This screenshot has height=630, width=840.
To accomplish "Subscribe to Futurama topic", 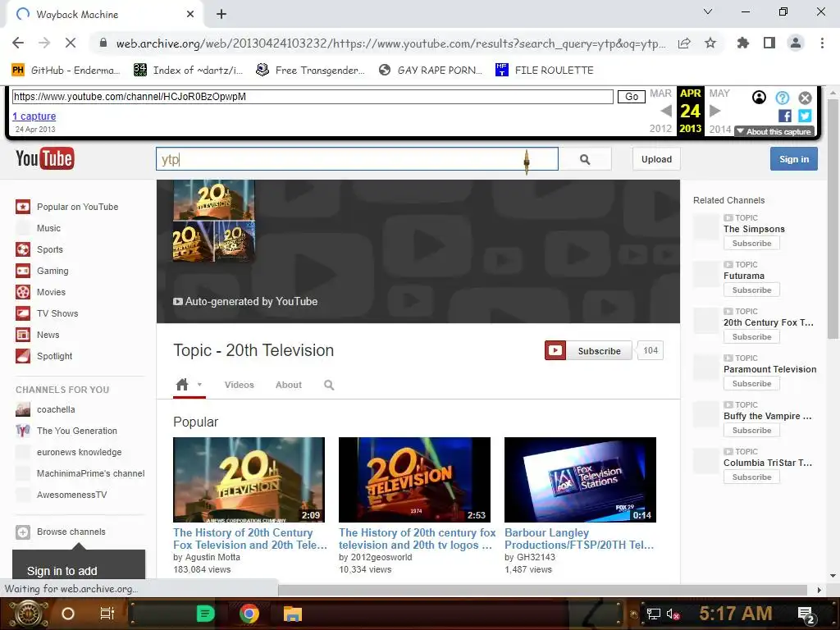I will (751, 290).
